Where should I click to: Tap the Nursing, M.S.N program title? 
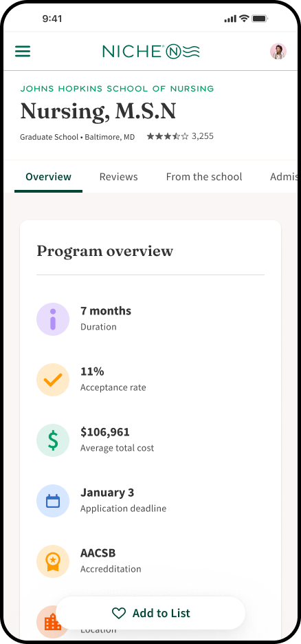click(x=98, y=111)
